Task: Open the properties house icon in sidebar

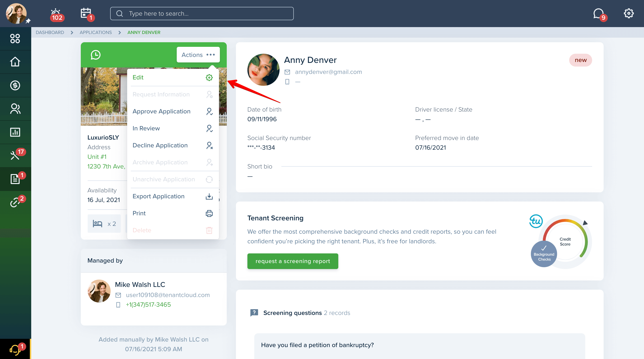Action: pos(15,62)
